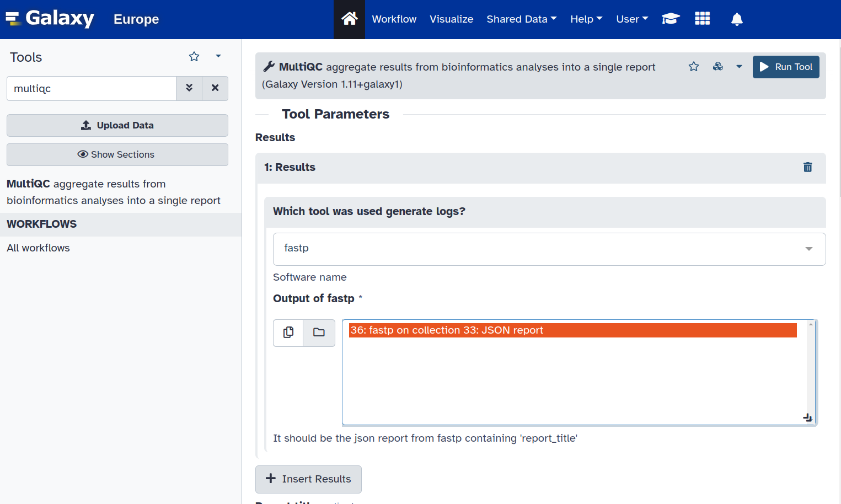Select '36: fastp on collection 33: JSON report'
The width and height of the screenshot is (841, 504).
tap(572, 330)
